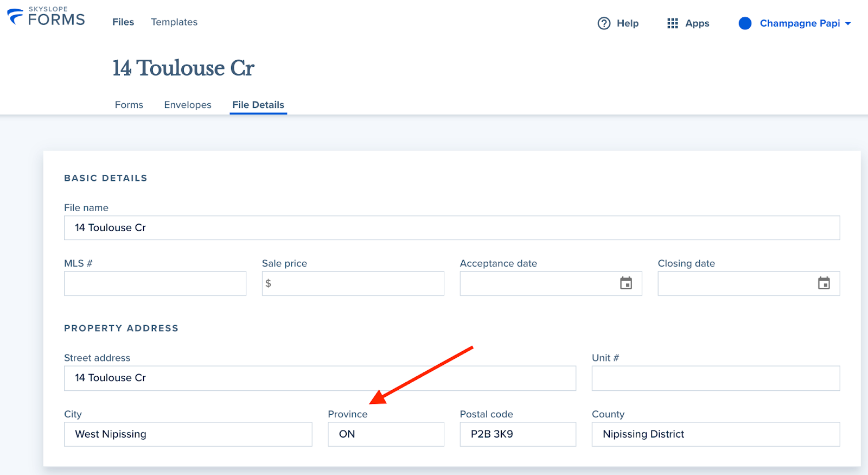
Task: Focus the Sale price input field
Action: (x=353, y=283)
